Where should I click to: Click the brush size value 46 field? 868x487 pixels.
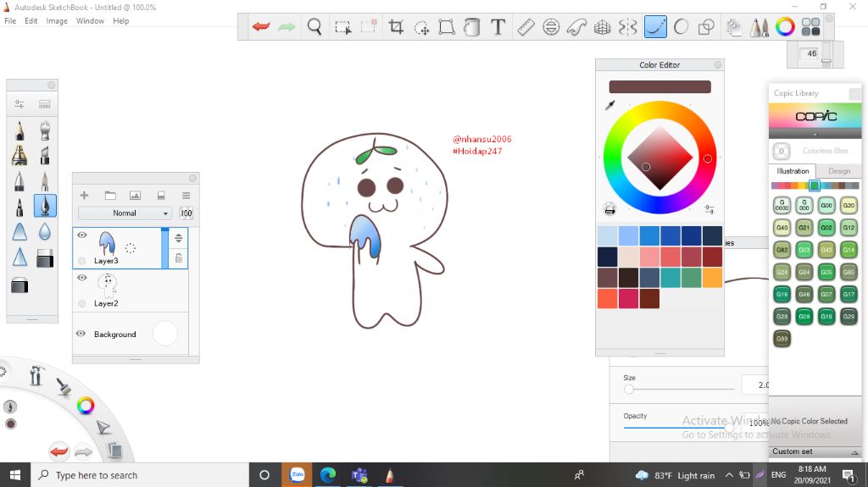click(x=811, y=53)
